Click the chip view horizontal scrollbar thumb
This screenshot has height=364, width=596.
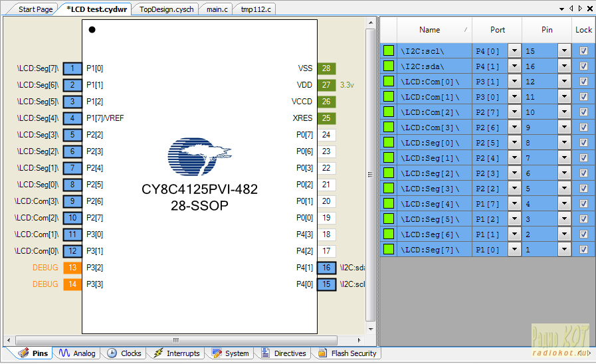pyautogui.click(x=176, y=340)
